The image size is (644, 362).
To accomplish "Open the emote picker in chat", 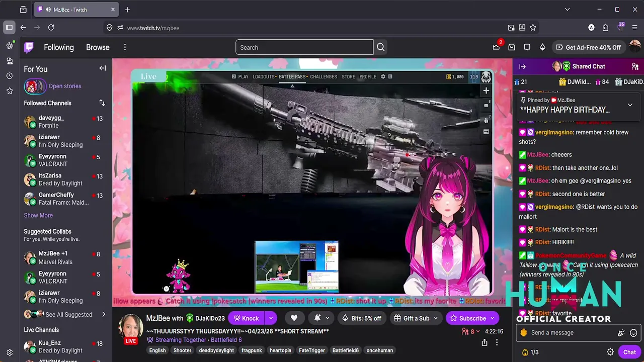I will click(633, 333).
